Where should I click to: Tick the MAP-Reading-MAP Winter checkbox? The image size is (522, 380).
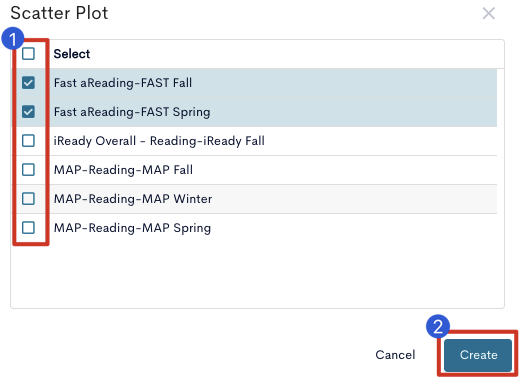click(28, 199)
